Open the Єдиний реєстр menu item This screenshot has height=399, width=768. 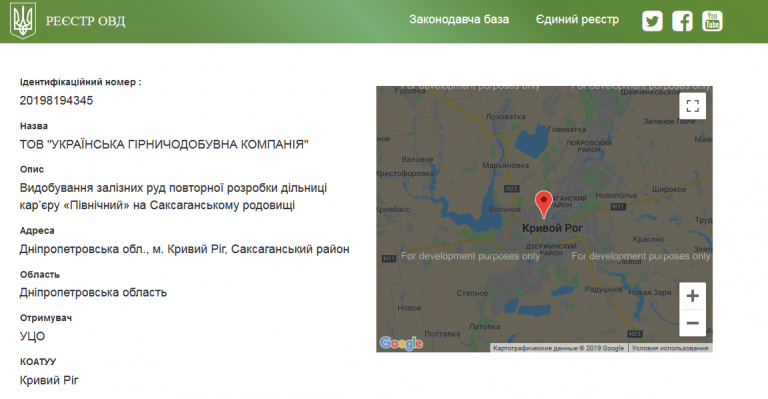coord(577,20)
